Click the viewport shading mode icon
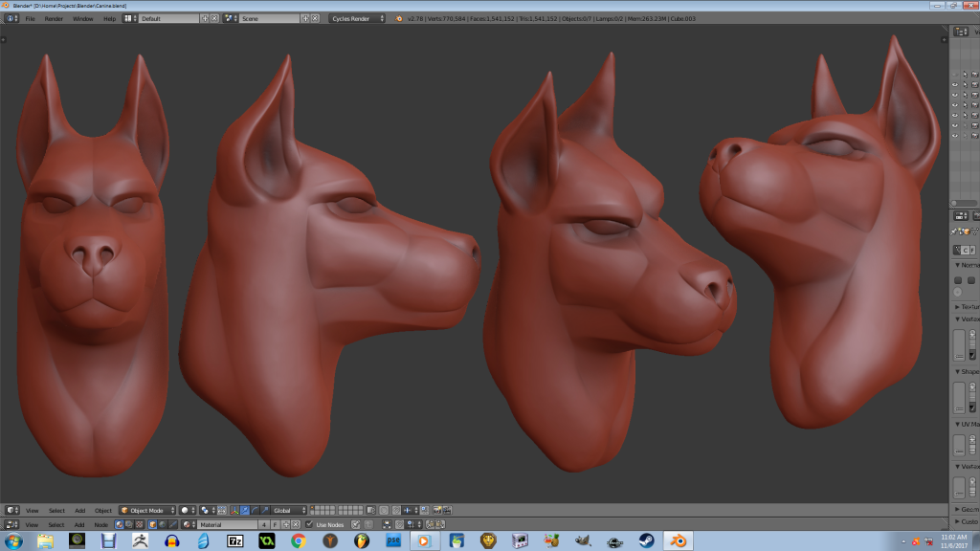 pos(186,511)
